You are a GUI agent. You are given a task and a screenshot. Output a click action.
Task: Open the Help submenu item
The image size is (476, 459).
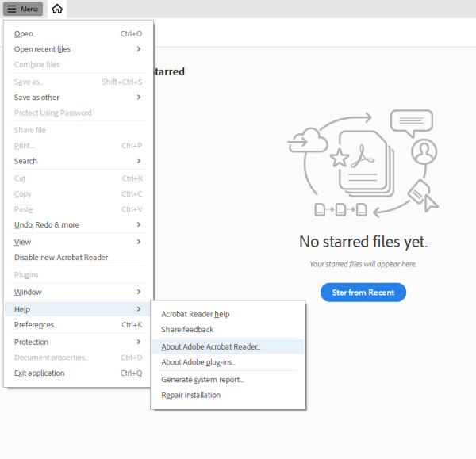[78, 309]
